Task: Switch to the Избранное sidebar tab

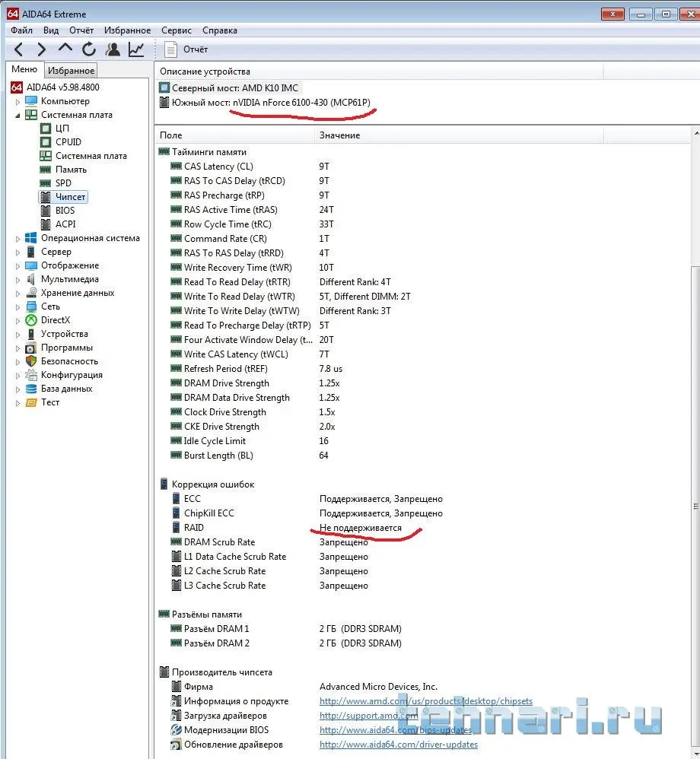Action: [x=72, y=70]
